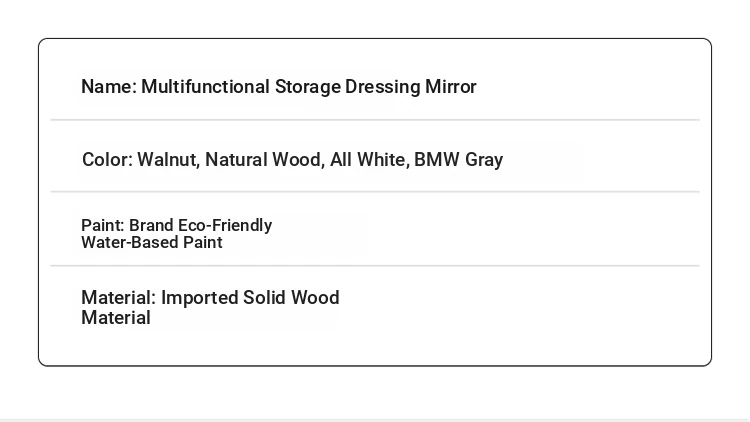Select the "BMW Gray" color text
Image resolution: width=750 pixels, height=422 pixels.
(x=459, y=160)
